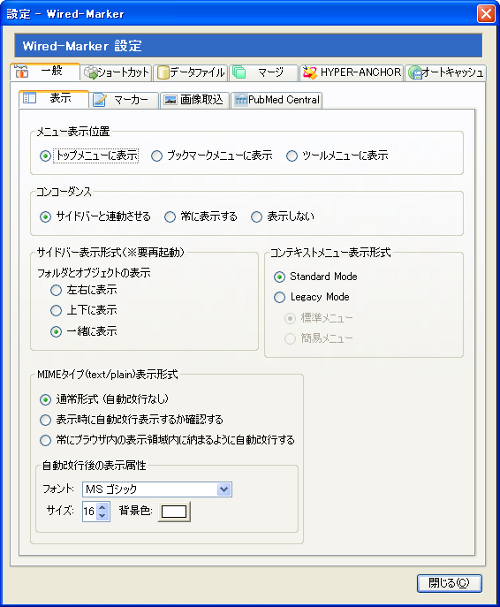
Task: Click the picture icon on 画像取込
Action: tap(170, 100)
